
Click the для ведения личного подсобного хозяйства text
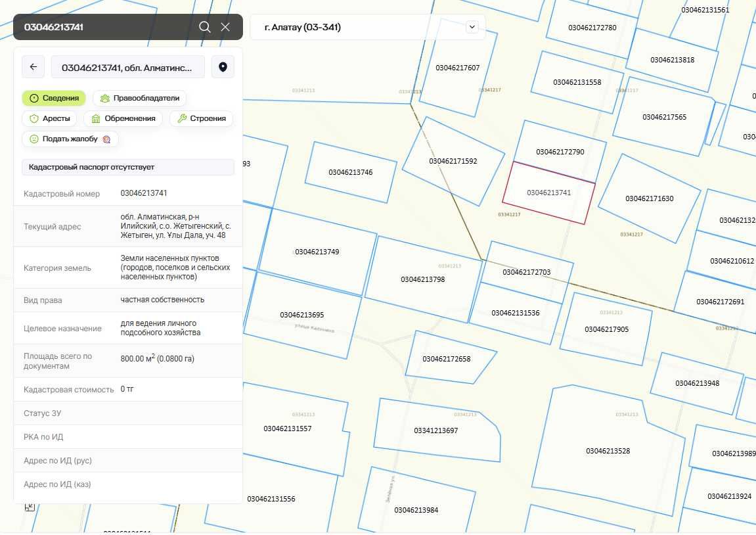pyautogui.click(x=160, y=327)
